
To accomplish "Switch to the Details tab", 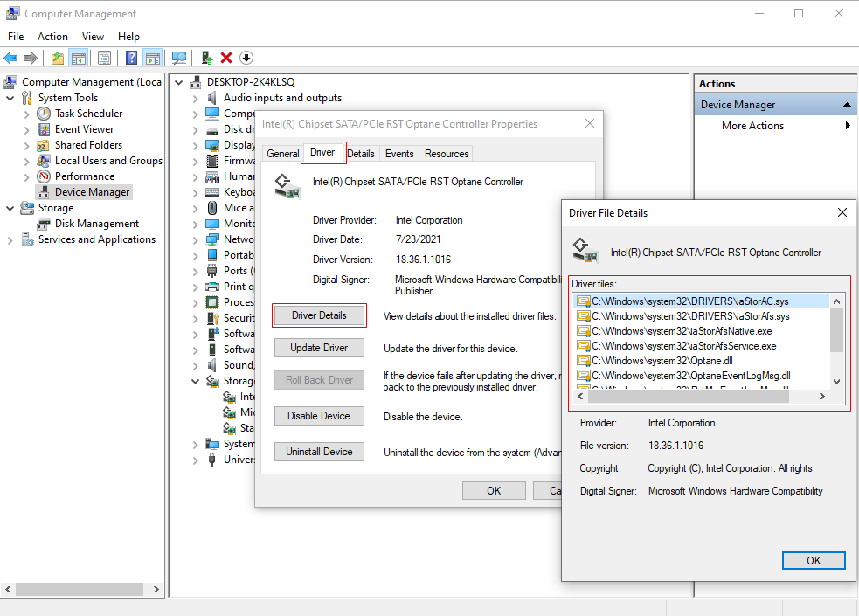I will 361,152.
